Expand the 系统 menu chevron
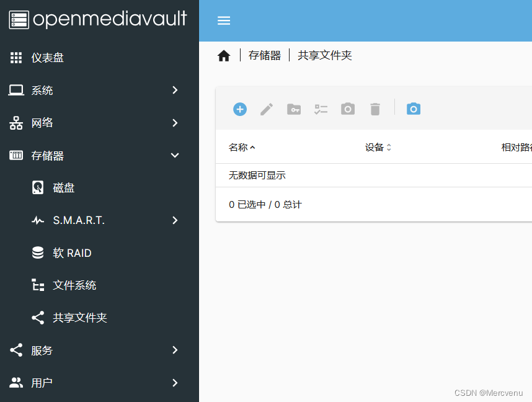Viewport: 532px width, 402px height. (x=175, y=90)
